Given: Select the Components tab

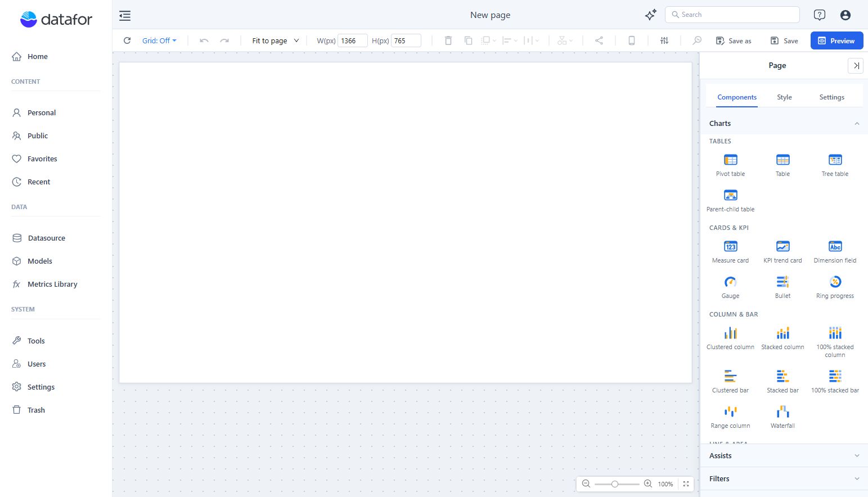Looking at the screenshot, I should 737,97.
